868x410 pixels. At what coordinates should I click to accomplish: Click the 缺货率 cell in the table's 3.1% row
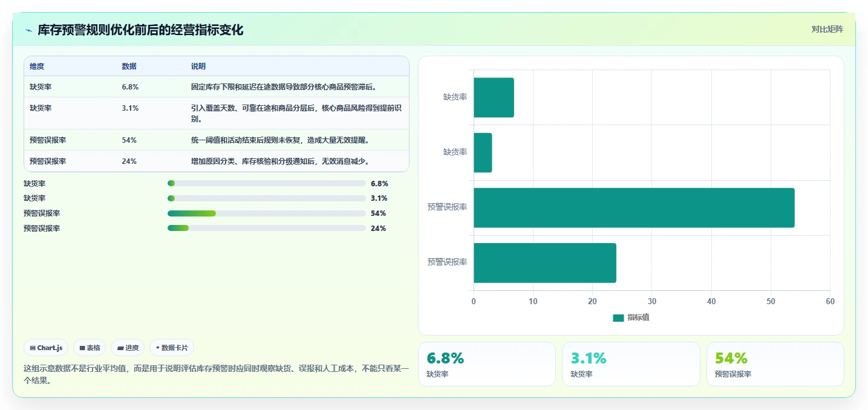41,108
